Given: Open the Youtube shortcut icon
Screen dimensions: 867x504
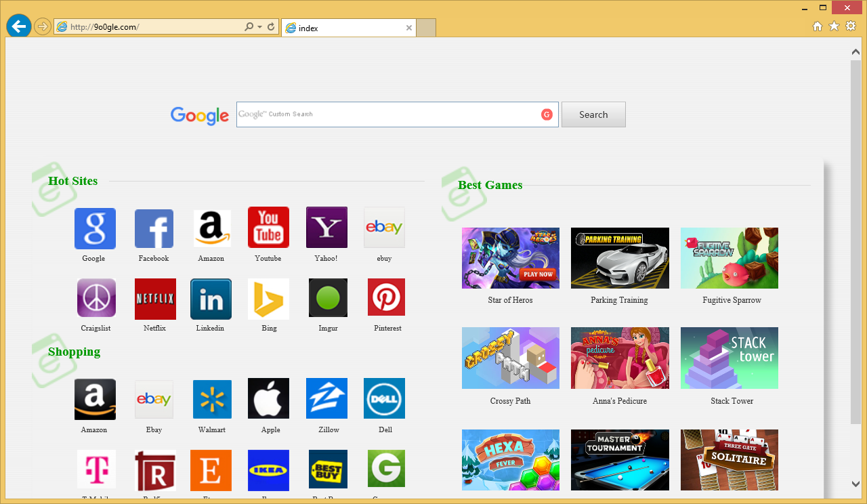Looking at the screenshot, I should (268, 228).
